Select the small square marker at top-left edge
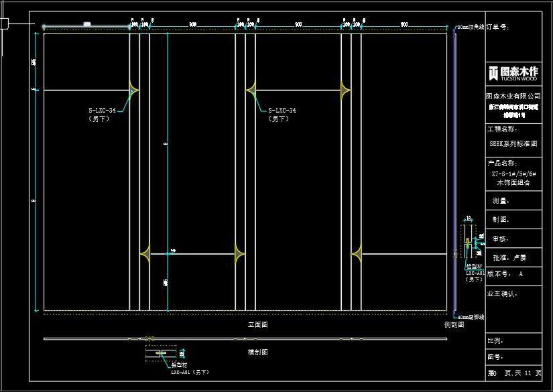The height and width of the screenshot is (392, 553). pos(4,24)
